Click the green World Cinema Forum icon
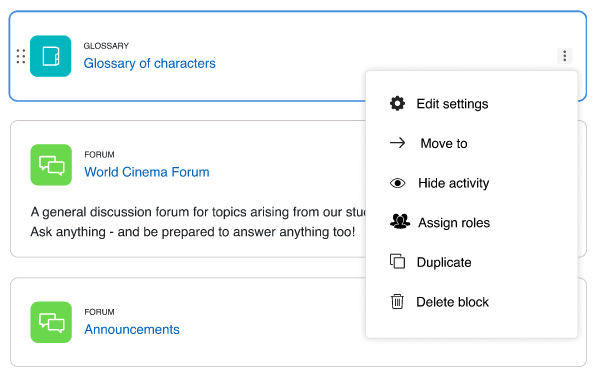The width and height of the screenshot is (598, 374). 51,165
